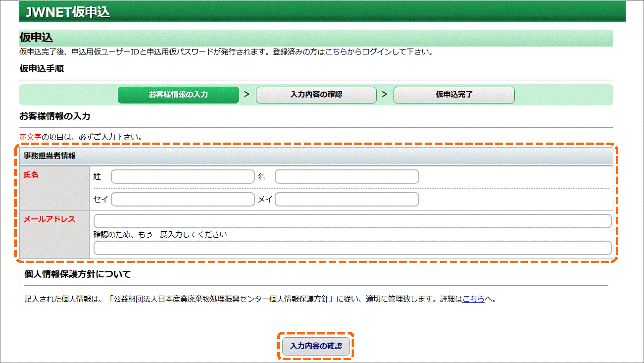Select the 入力内容の確認 step tab
Screen dimensions: 644x363
coord(316,95)
